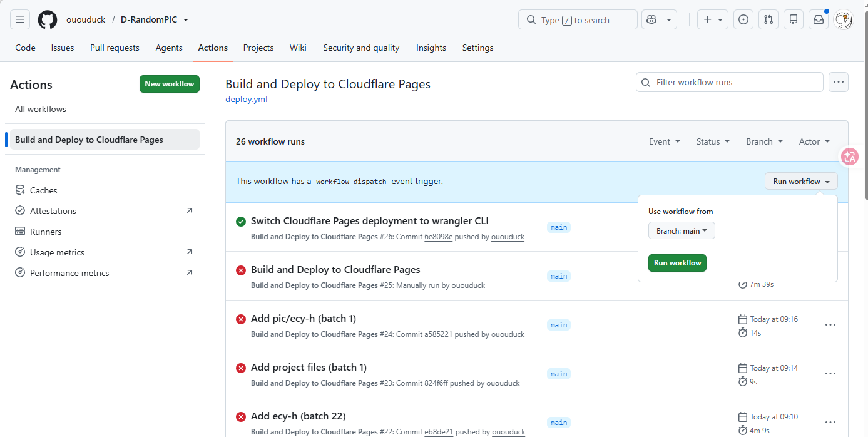Image resolution: width=868 pixels, height=437 pixels.
Task: Expand the D-RandomPIC repository switcher caret
Action: pyautogui.click(x=186, y=20)
